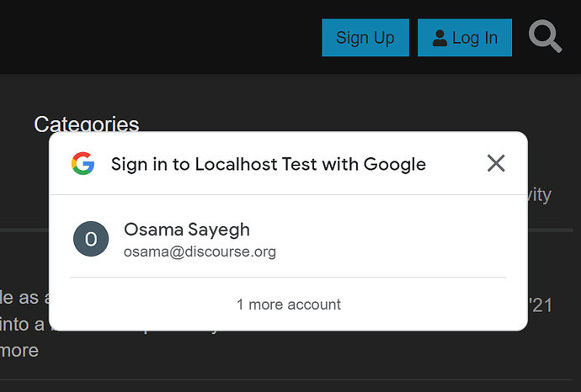581x392 pixels.
Task: Open the Sign Up form
Action: (x=365, y=37)
